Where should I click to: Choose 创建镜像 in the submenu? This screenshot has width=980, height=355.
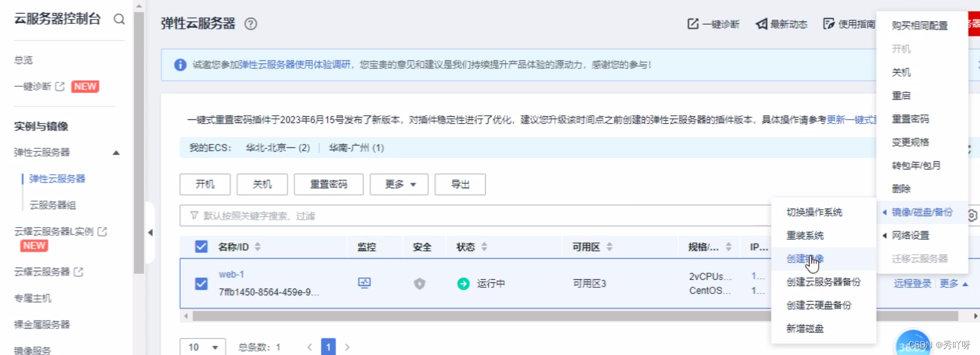click(x=805, y=259)
